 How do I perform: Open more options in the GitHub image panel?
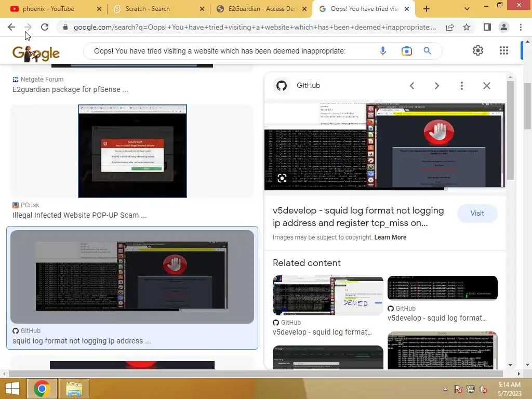point(461,86)
